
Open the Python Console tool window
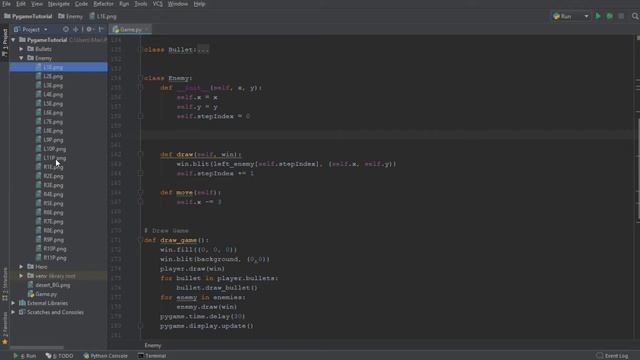click(105, 356)
